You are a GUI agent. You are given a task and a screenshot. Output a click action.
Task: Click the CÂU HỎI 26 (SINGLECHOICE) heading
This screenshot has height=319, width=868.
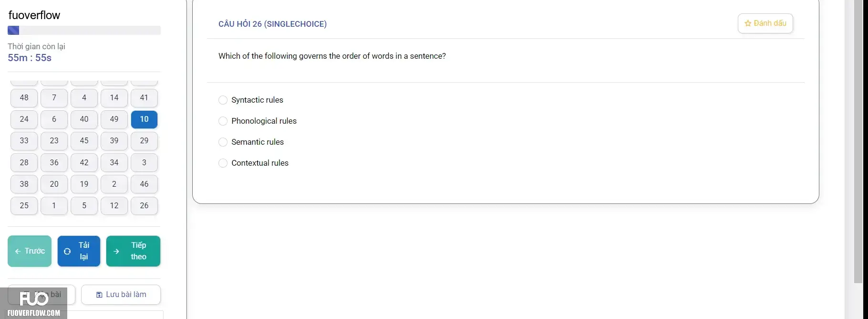(x=272, y=24)
